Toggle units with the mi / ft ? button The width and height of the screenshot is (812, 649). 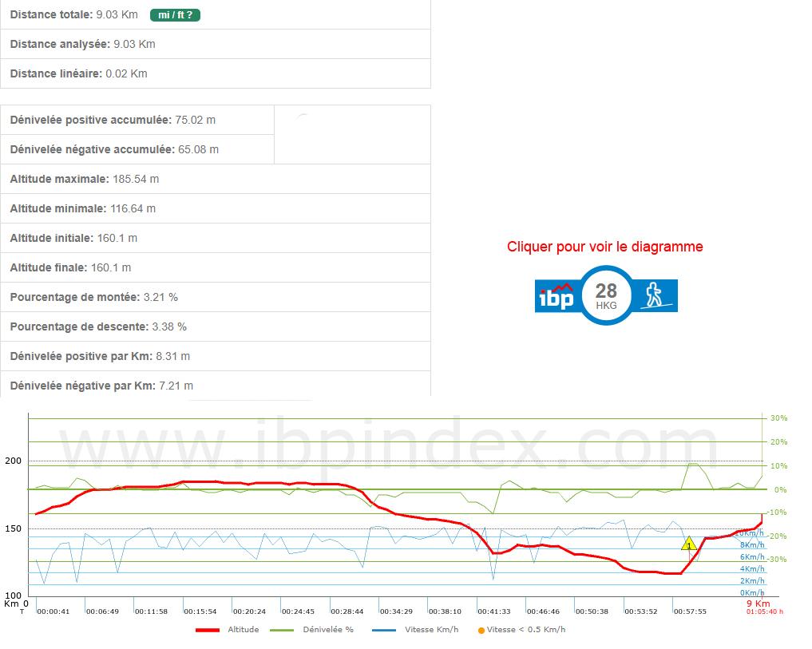[175, 15]
